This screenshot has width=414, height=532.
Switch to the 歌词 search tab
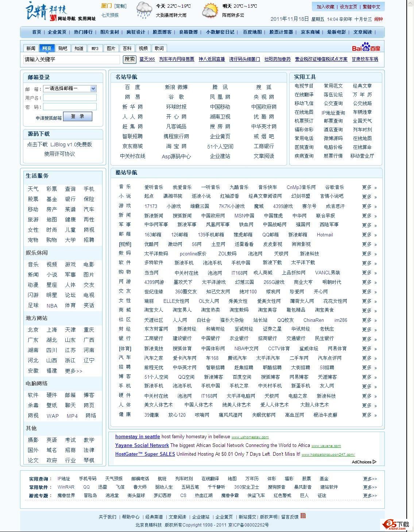(x=159, y=48)
